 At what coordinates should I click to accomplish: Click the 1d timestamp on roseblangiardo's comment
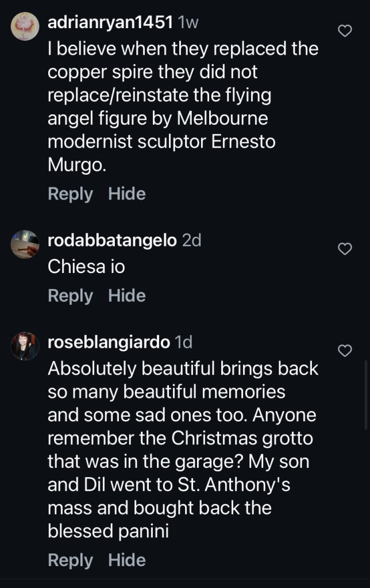[x=183, y=342]
